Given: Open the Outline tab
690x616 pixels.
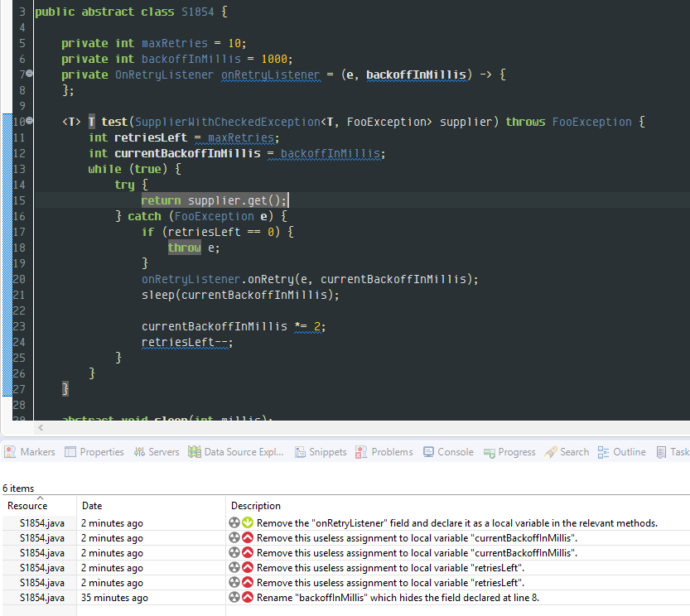Looking at the screenshot, I should pos(622,452).
